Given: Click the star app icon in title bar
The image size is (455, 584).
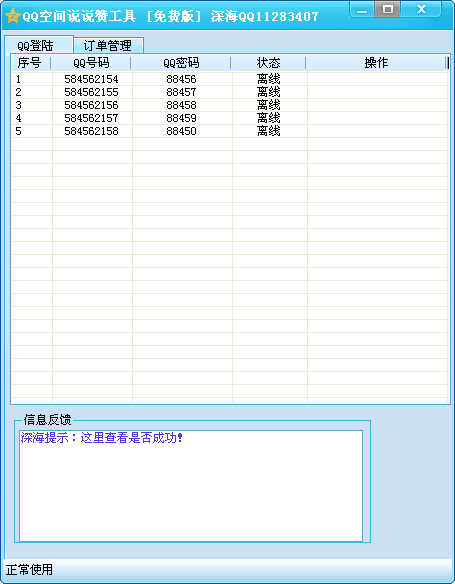Looking at the screenshot, I should [13, 16].
